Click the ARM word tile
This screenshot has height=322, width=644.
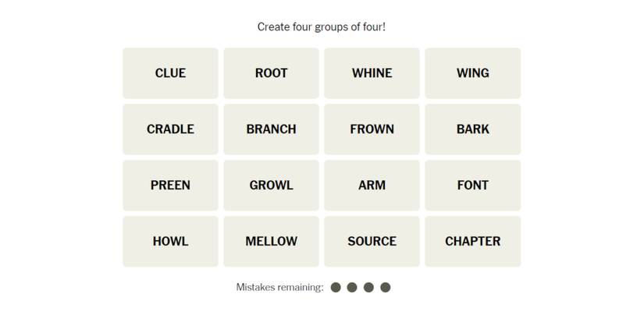coord(372,186)
